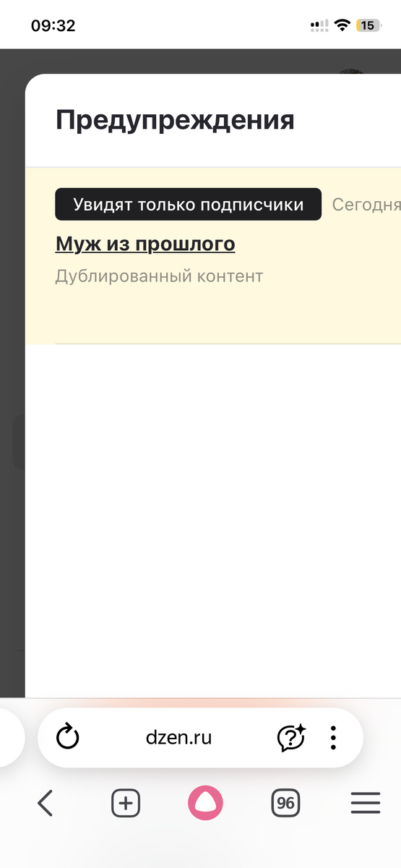Open the three-dot browser options
The width and height of the screenshot is (401, 868).
pyautogui.click(x=333, y=738)
